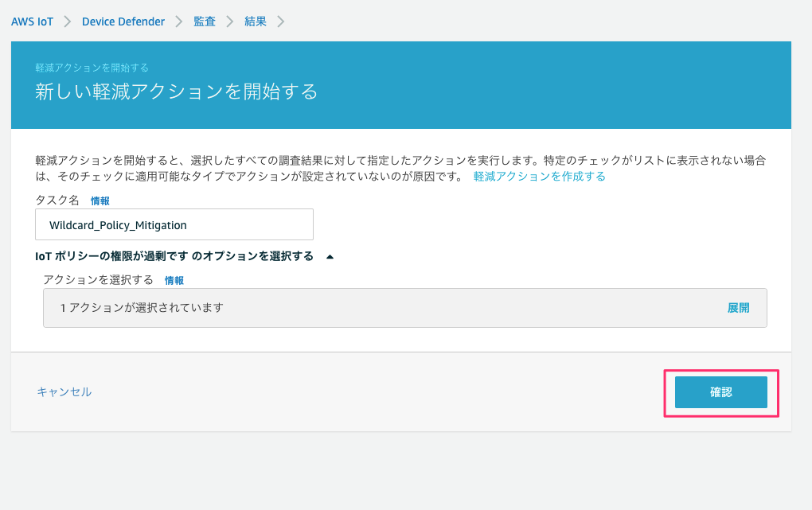Click the 情報 link next to アクションを選択する

pyautogui.click(x=174, y=280)
